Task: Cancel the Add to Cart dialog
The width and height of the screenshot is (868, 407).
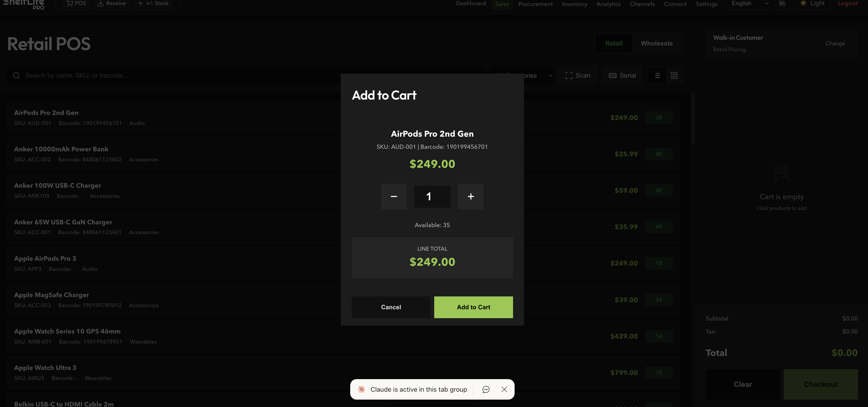Action: point(391,307)
